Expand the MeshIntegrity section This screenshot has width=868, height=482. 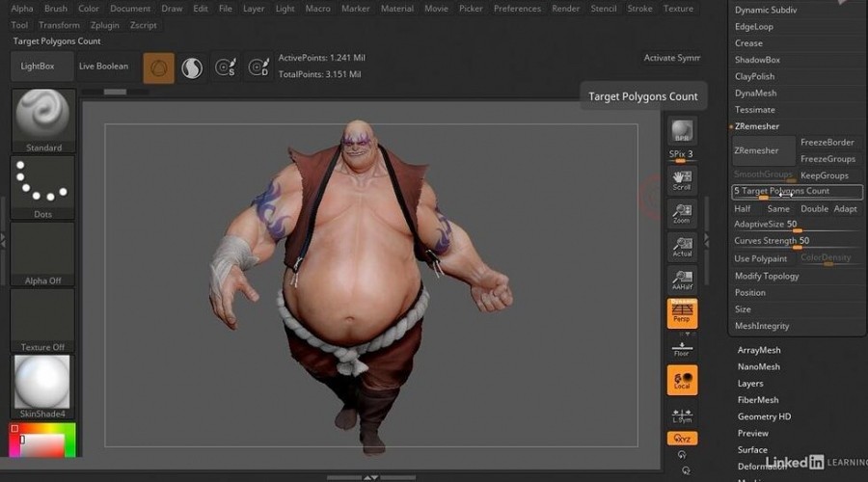[x=762, y=326]
